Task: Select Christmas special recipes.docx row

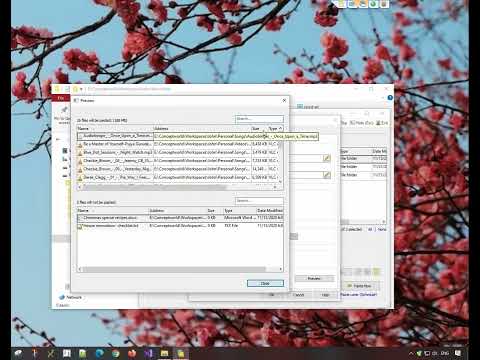Action: tap(180, 218)
